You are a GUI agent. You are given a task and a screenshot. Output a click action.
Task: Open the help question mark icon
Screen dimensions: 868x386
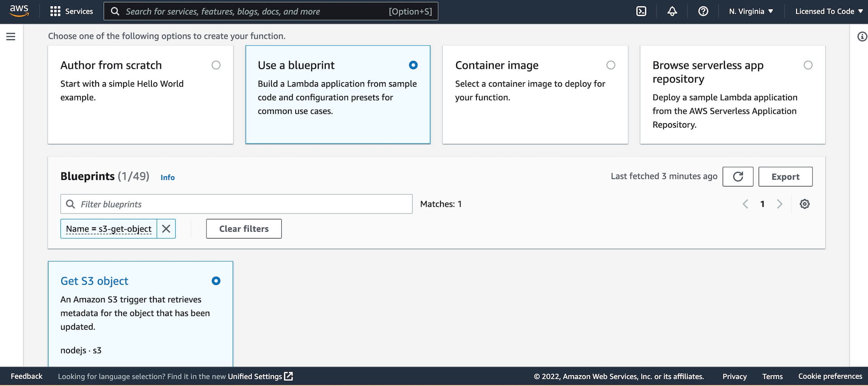pos(703,11)
